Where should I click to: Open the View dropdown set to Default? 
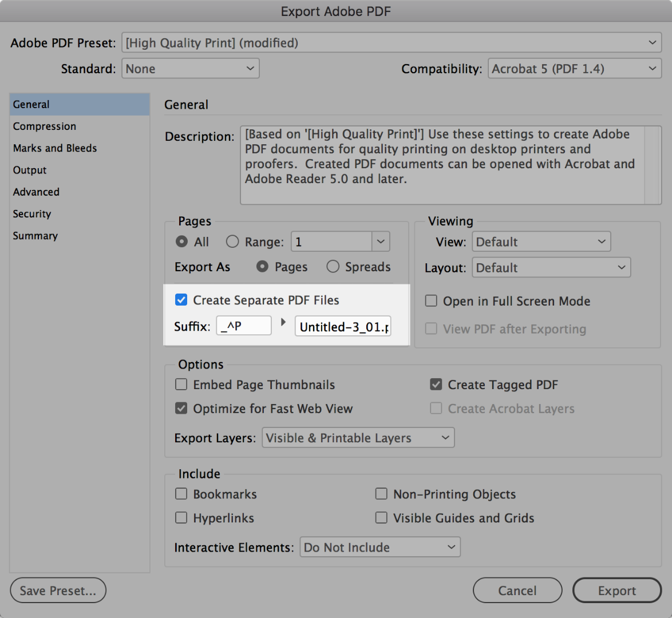click(x=541, y=241)
